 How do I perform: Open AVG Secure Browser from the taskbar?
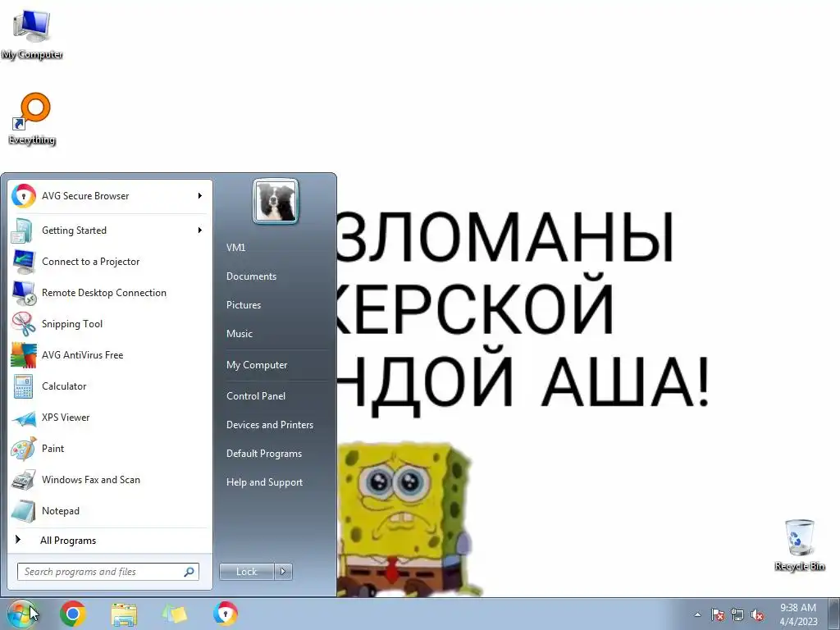(x=225, y=614)
